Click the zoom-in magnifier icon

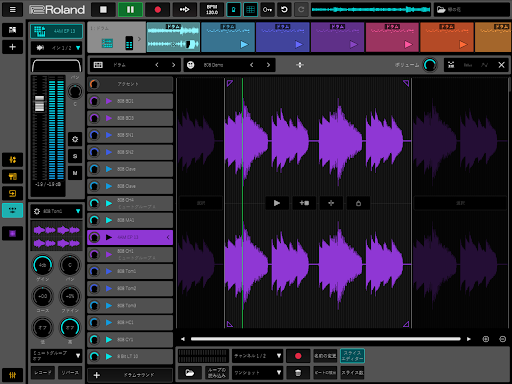click(486, 339)
